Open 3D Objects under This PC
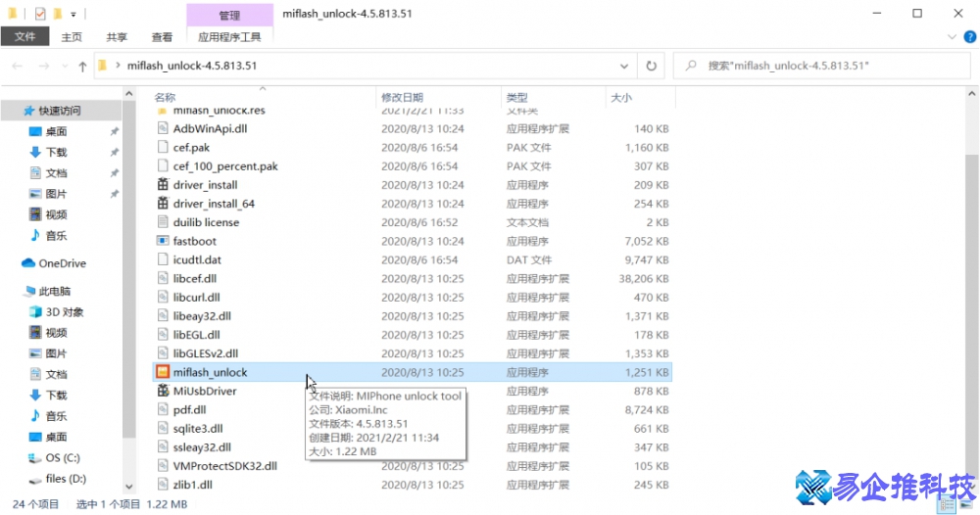Viewport: 980px width, 515px height. point(56,312)
